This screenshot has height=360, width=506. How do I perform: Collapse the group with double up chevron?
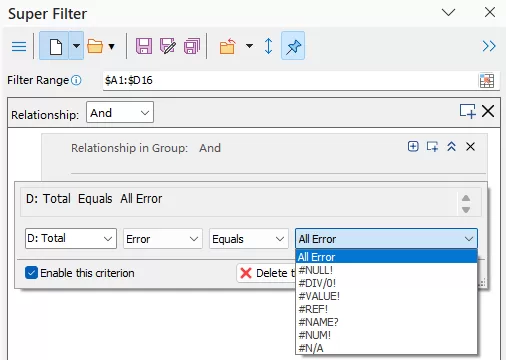451,146
